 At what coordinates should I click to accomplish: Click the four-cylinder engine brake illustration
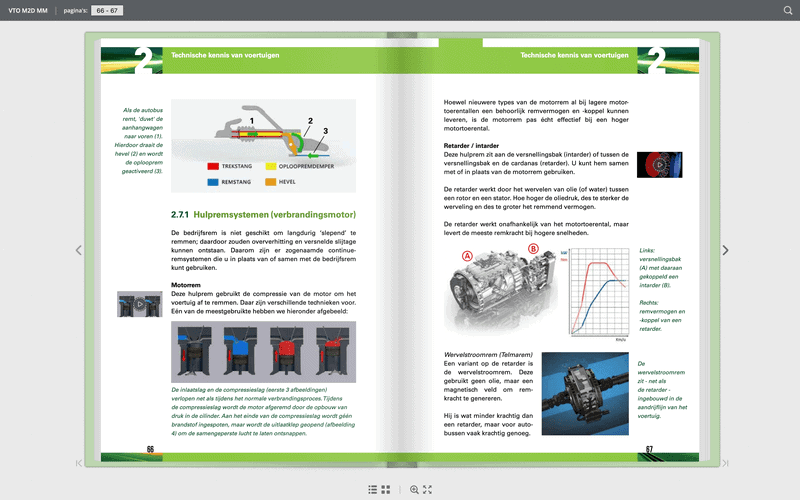pos(263,352)
